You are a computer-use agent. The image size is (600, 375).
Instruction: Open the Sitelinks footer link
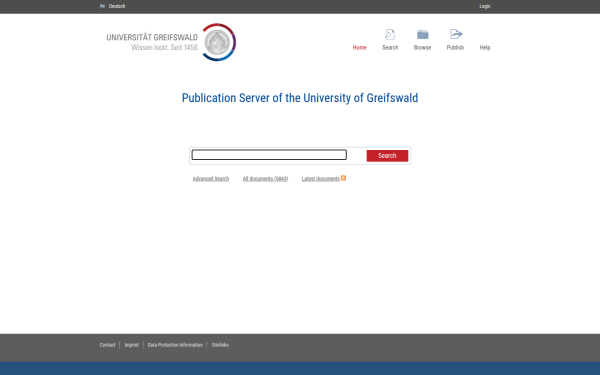220,345
